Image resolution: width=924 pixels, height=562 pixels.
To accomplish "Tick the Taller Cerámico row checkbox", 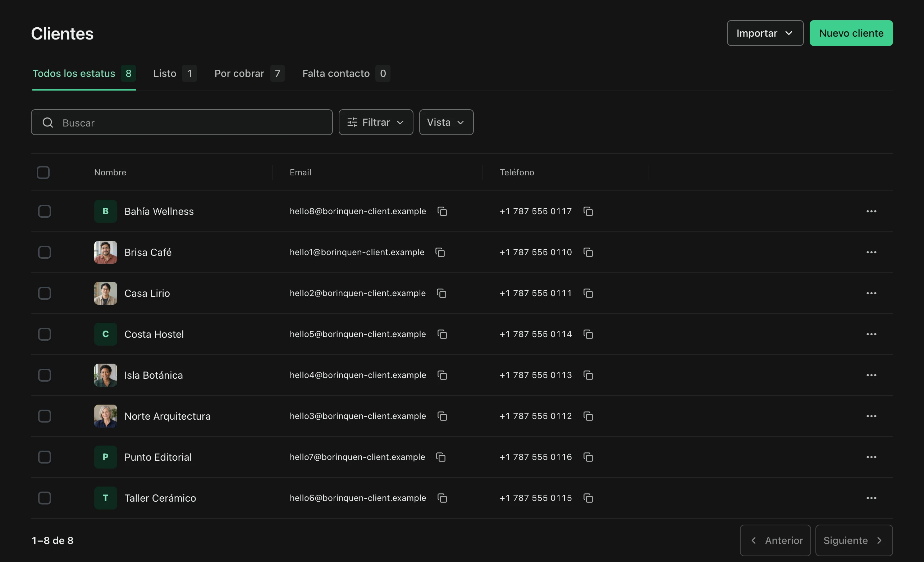I will click(x=45, y=498).
